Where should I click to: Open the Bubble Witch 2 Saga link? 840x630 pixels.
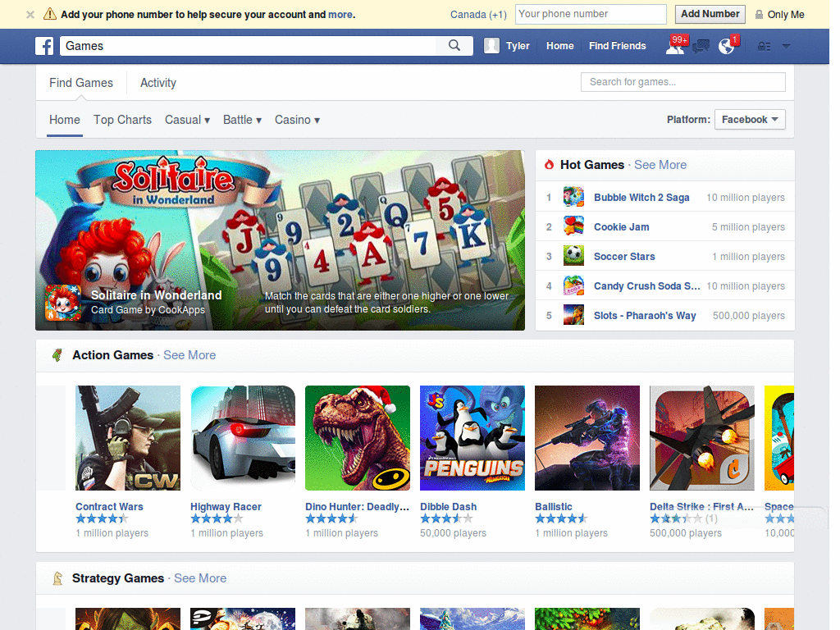point(641,198)
